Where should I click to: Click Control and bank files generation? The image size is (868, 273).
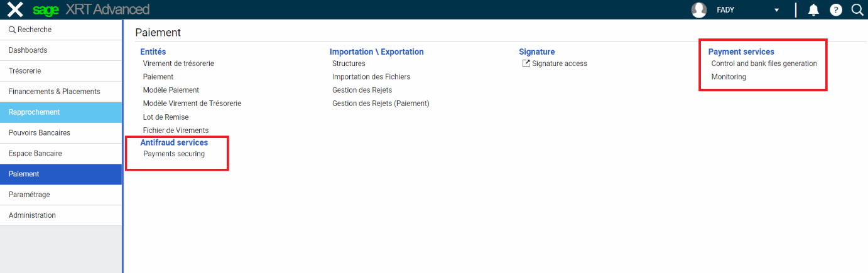[x=764, y=63]
